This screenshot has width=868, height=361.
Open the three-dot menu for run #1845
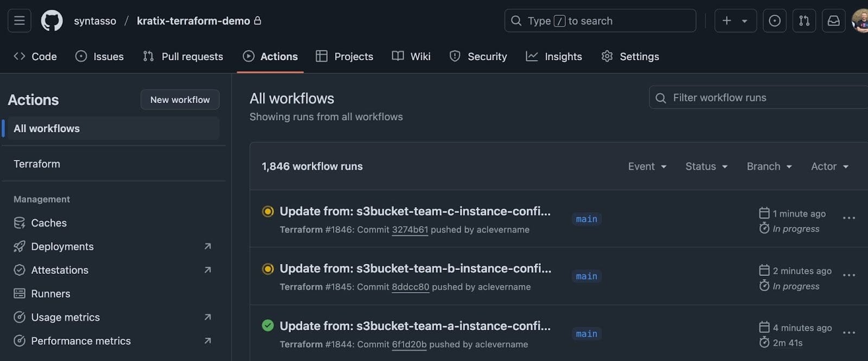tap(849, 275)
